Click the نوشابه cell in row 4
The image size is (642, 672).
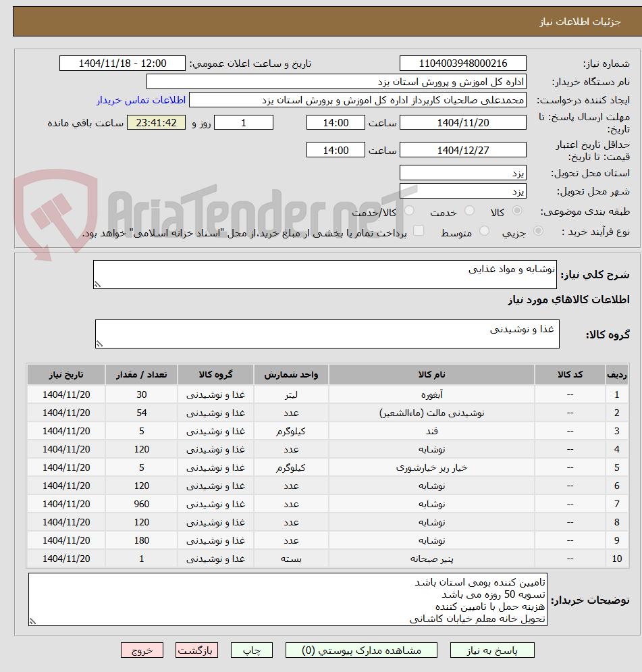pyautogui.click(x=431, y=449)
